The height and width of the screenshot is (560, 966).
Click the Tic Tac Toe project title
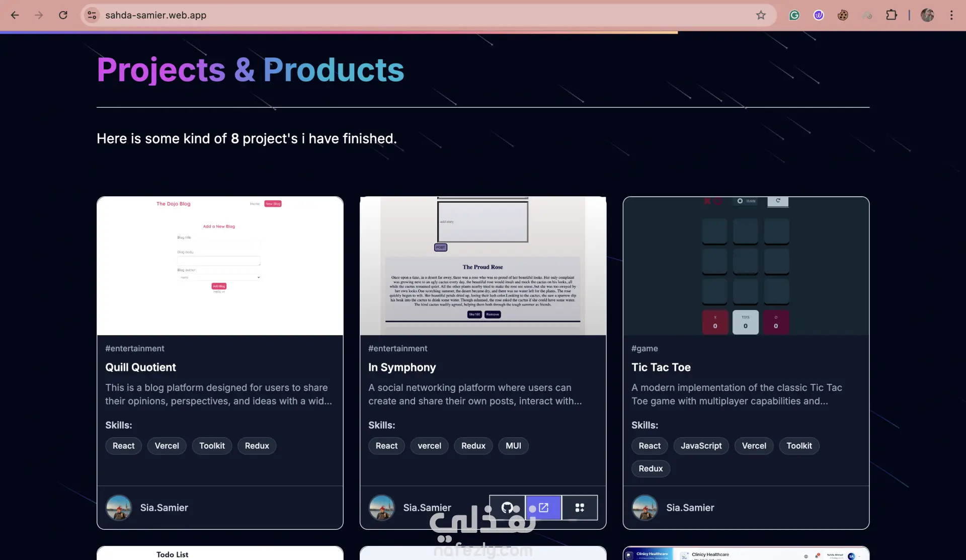click(661, 367)
